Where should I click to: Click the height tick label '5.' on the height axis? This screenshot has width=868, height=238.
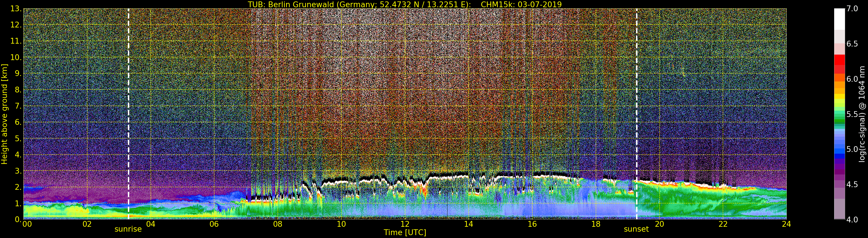18,138
